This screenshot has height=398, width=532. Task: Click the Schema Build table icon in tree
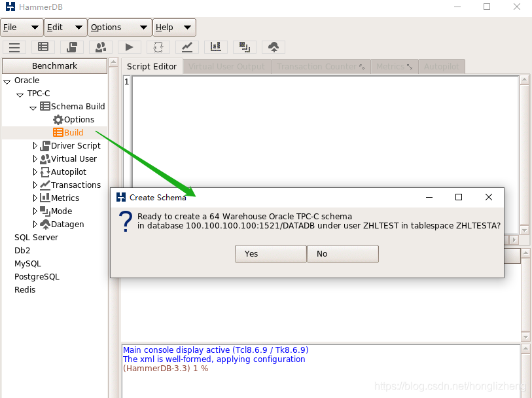tap(45, 106)
